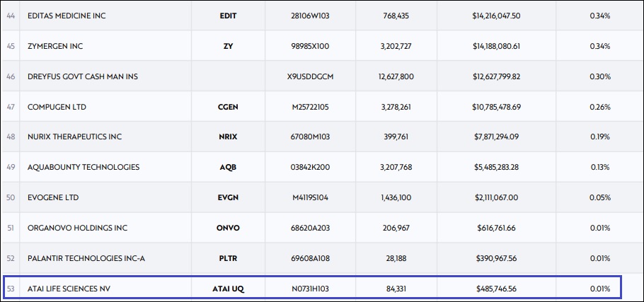
Task: Click share count 3,207,768
Action: 396,167
